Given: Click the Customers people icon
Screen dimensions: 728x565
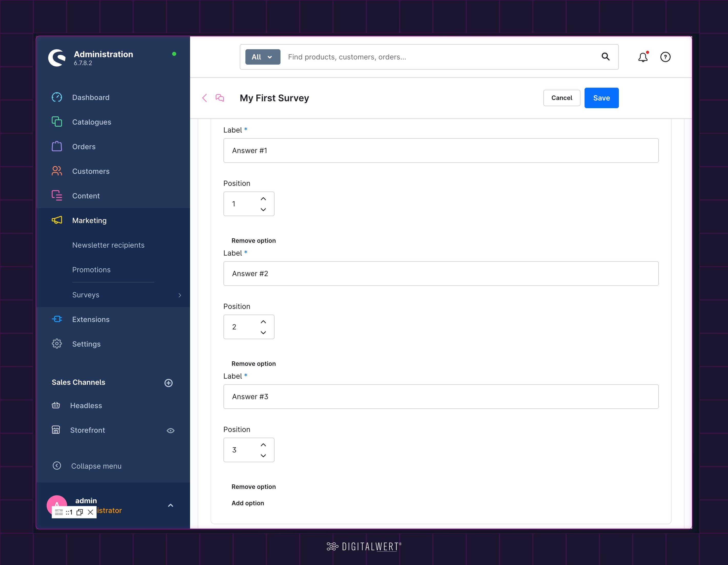Looking at the screenshot, I should coord(57,171).
